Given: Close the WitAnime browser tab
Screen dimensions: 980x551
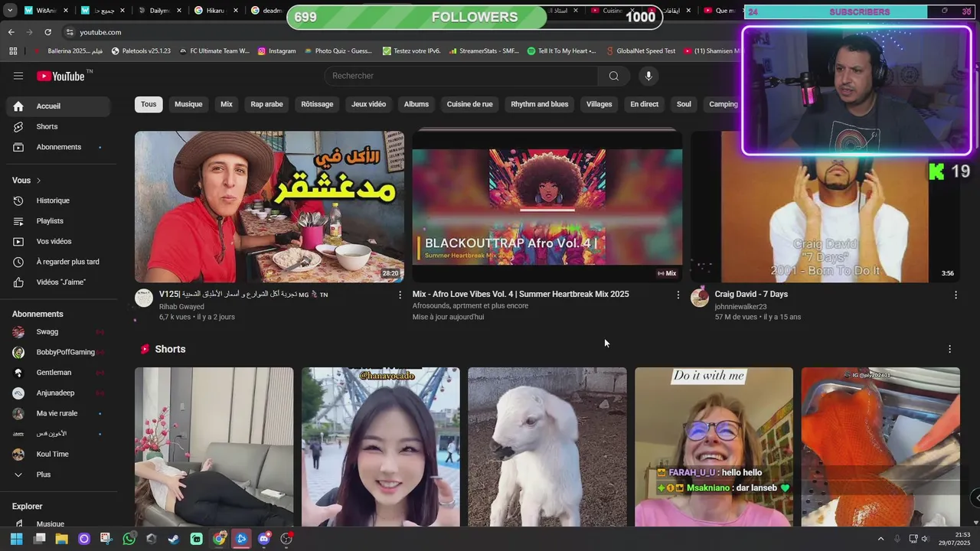Looking at the screenshot, I should coord(66,11).
